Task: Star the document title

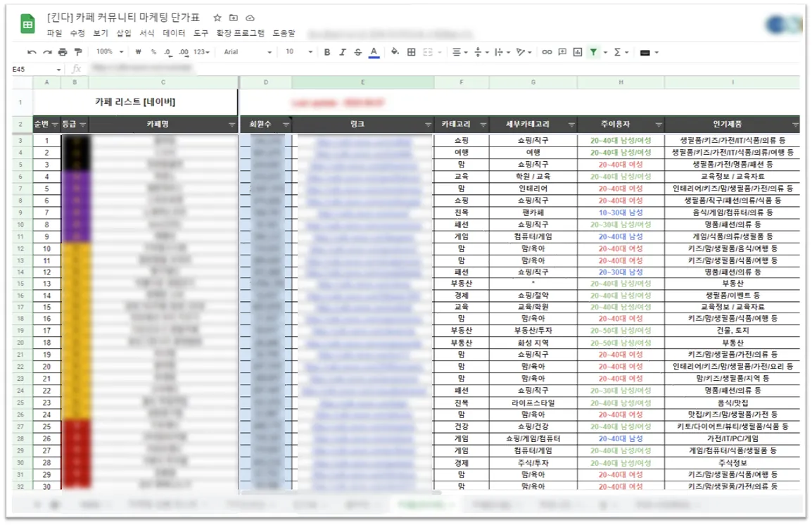Action: pyautogui.click(x=217, y=18)
